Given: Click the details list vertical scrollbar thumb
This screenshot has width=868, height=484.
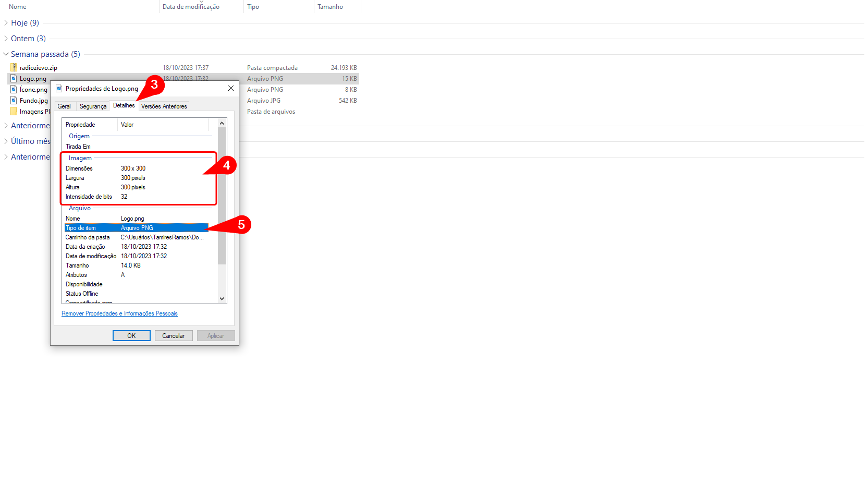Looking at the screenshot, I should (x=222, y=198).
